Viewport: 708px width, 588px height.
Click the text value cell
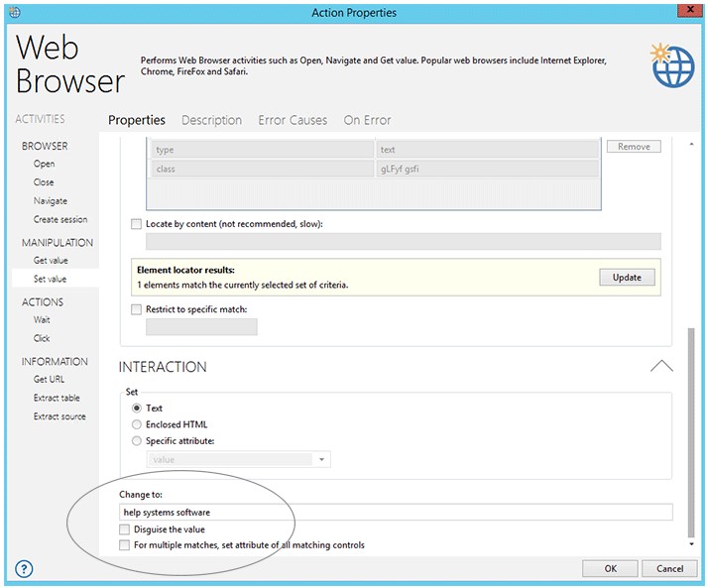[487, 150]
